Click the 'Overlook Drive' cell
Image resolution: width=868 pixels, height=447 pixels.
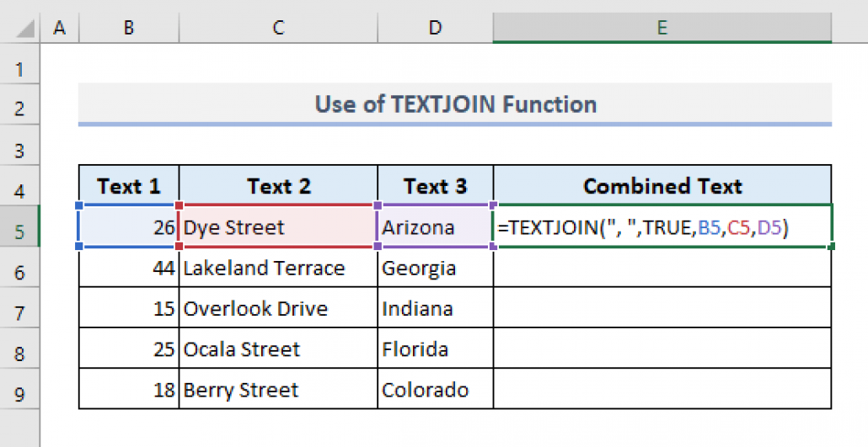tap(278, 307)
